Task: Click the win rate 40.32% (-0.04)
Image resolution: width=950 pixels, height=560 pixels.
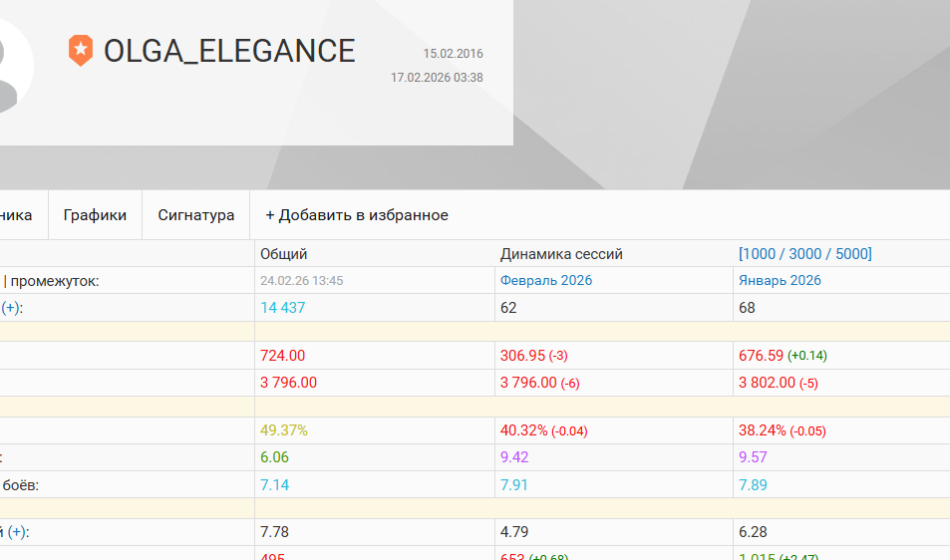Action: (544, 430)
